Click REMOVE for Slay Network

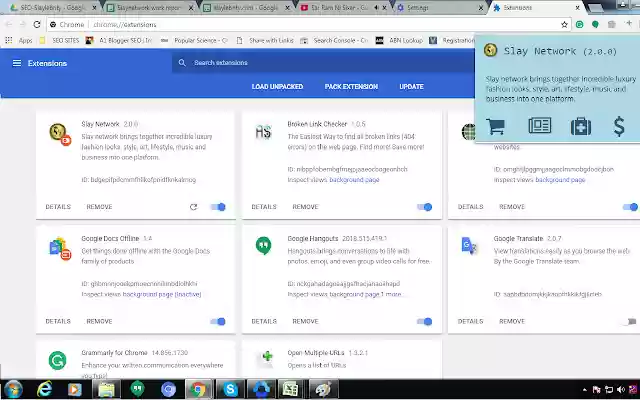[x=99, y=207]
